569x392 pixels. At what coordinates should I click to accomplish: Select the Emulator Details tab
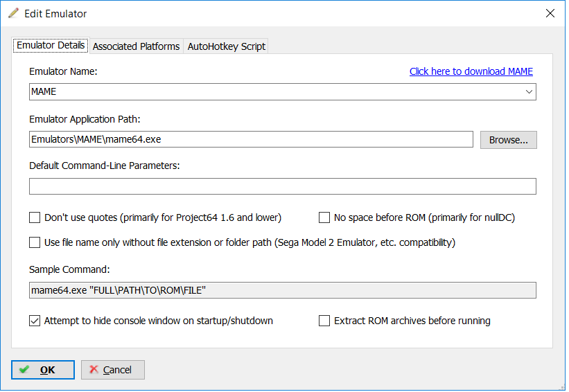pyautogui.click(x=51, y=45)
